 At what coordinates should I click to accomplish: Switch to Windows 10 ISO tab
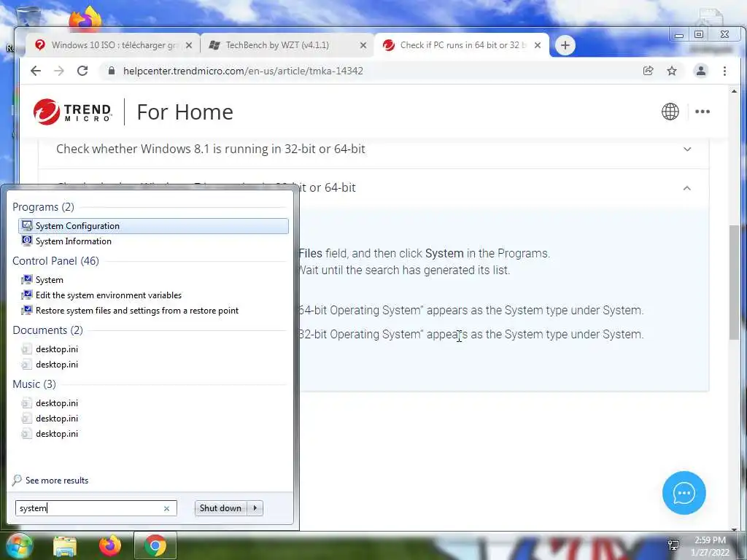[112, 45]
